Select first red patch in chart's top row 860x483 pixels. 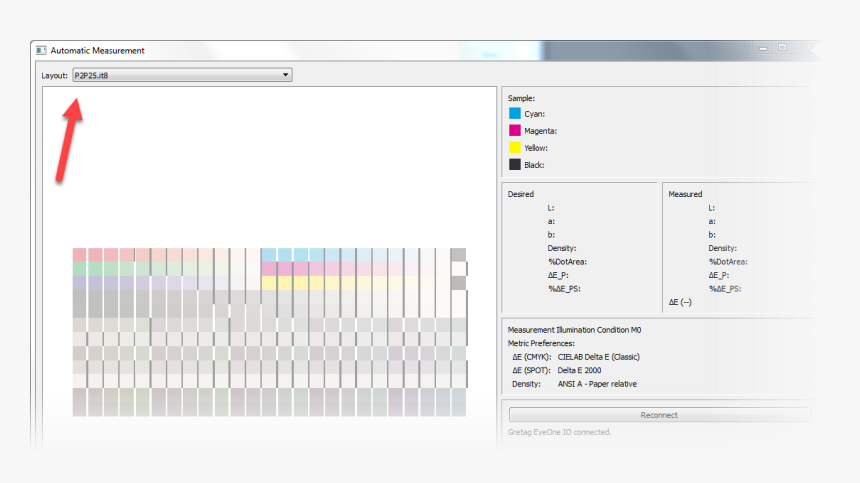point(80,255)
